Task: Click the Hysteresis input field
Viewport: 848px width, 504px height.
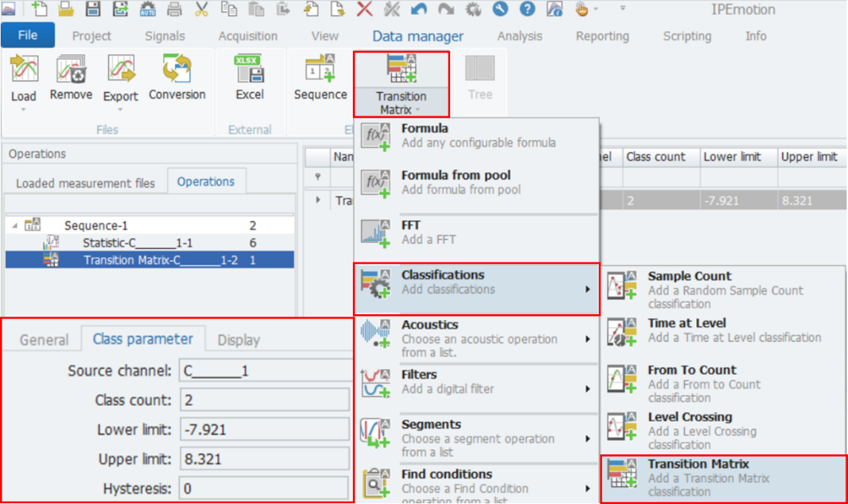Action: 265,488
